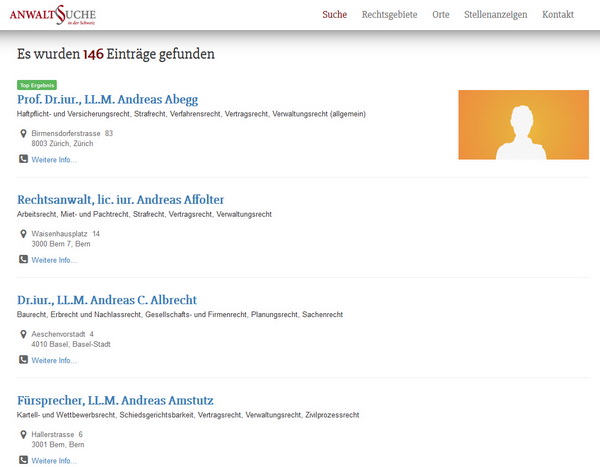Open the Rechtsgebiete menu item
This screenshot has width=600, height=467.
tap(390, 15)
